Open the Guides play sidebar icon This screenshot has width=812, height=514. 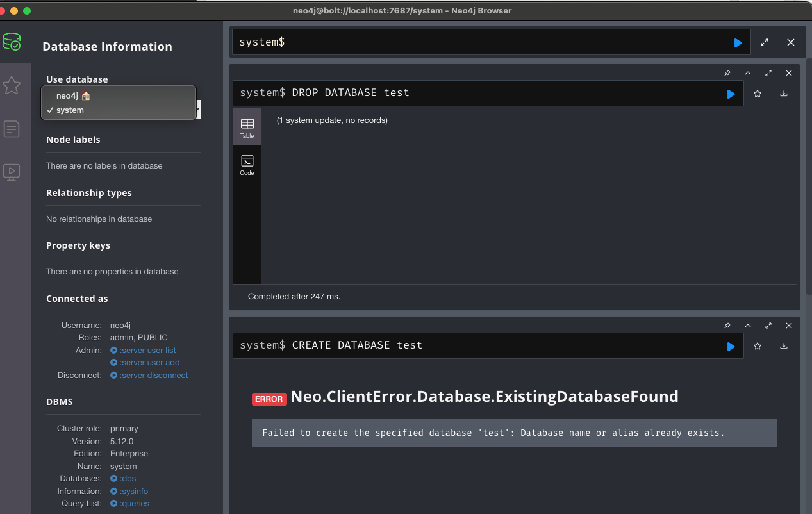(x=12, y=172)
